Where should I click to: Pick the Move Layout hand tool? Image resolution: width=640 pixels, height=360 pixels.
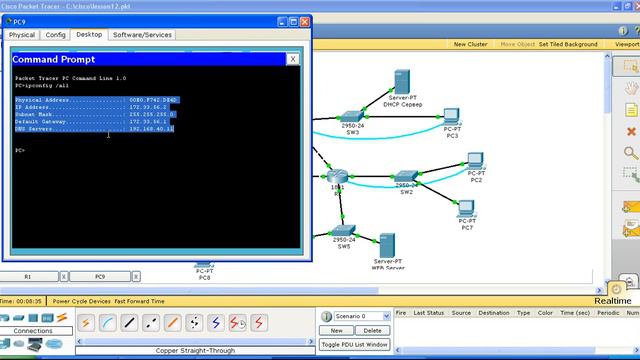click(x=631, y=88)
